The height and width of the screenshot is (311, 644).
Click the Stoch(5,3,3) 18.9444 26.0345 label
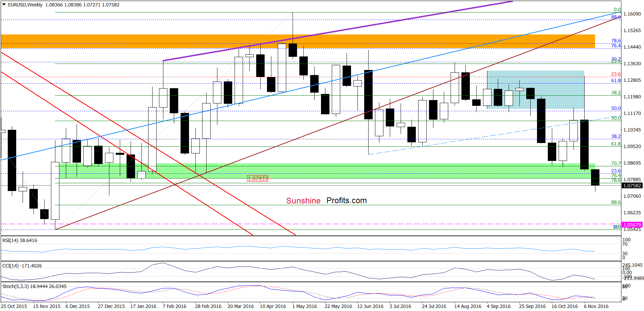34,286
